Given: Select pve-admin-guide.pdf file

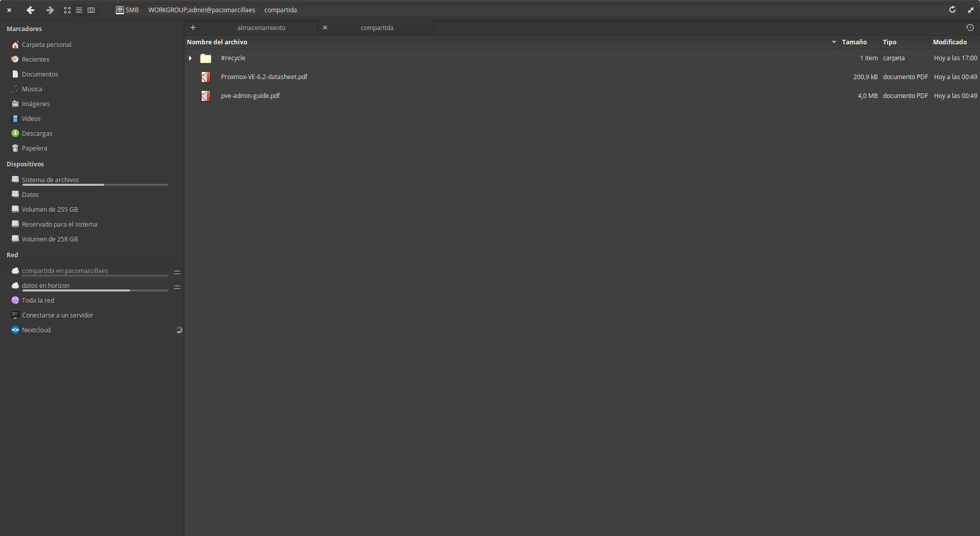Looking at the screenshot, I should [x=250, y=96].
